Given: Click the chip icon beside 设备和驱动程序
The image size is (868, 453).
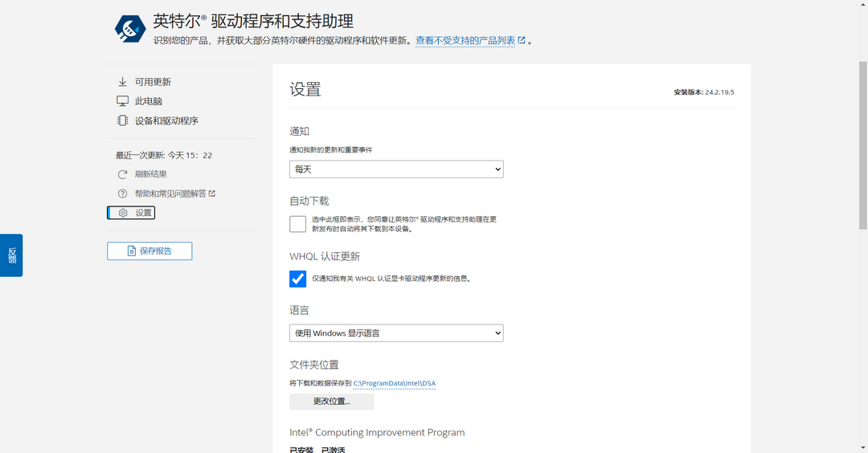Looking at the screenshot, I should point(122,120).
